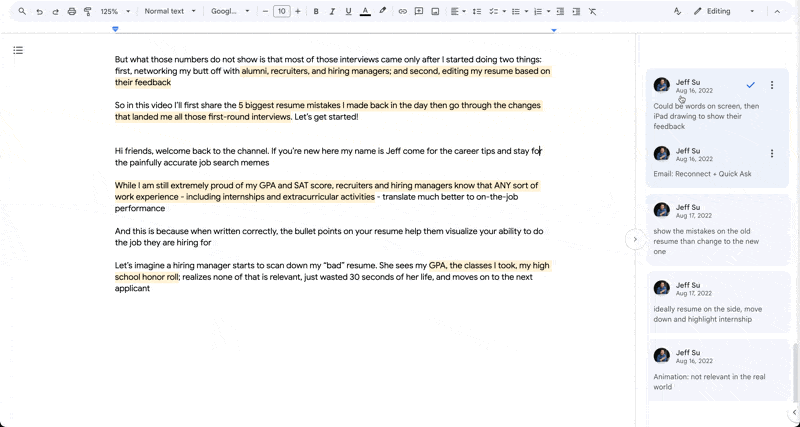Click the 'Email: Reconnect + Quick Ask' reply text
This screenshot has width=800, height=427.
[702, 173]
